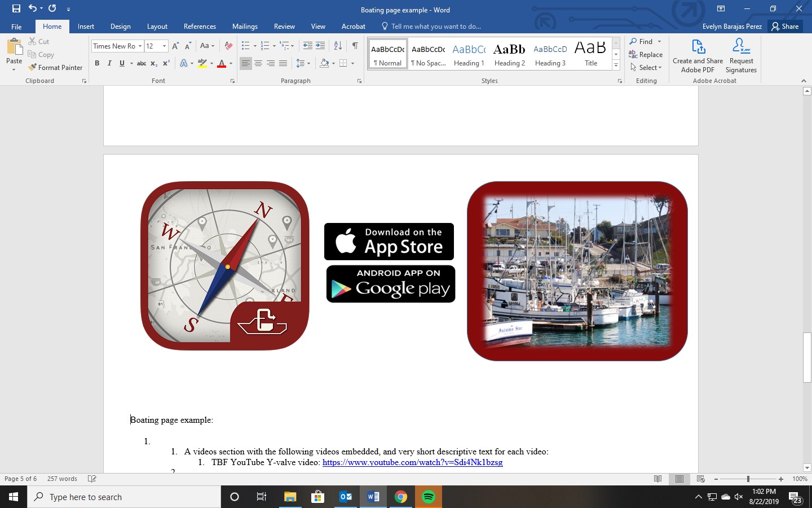Click the zoom slider handle
The width and height of the screenshot is (812, 508).
pyautogui.click(x=748, y=479)
